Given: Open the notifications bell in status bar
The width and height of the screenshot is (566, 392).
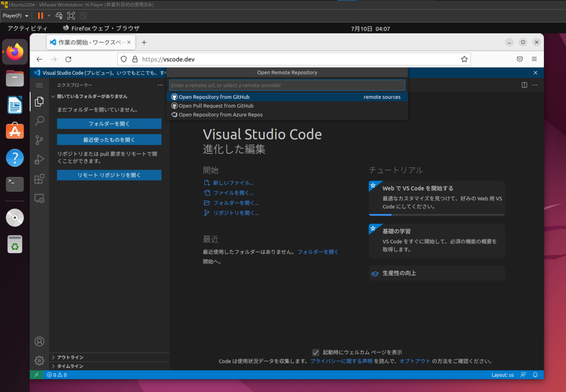Looking at the screenshot, I should tap(535, 375).
